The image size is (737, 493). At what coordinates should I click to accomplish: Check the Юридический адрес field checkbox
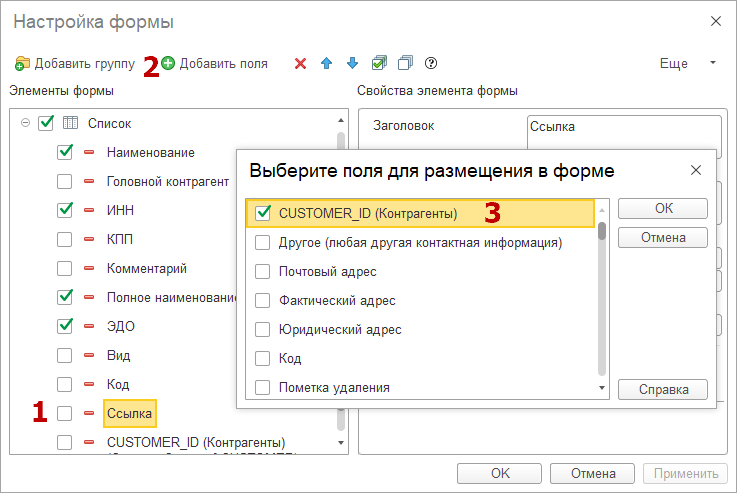point(263,329)
